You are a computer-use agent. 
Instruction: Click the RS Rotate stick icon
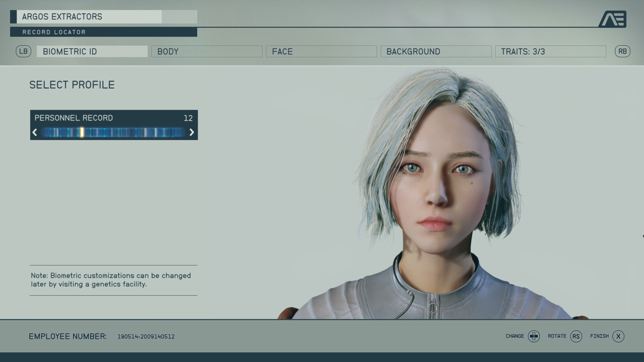click(x=576, y=336)
